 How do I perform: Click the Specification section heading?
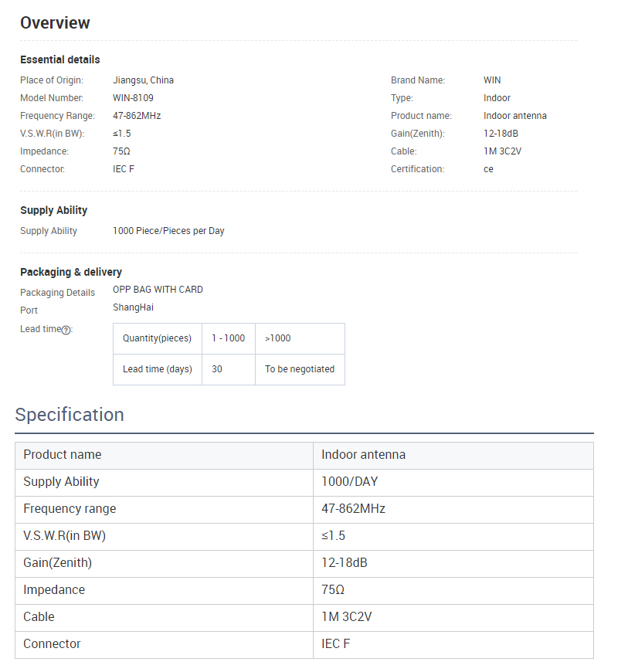click(x=70, y=415)
